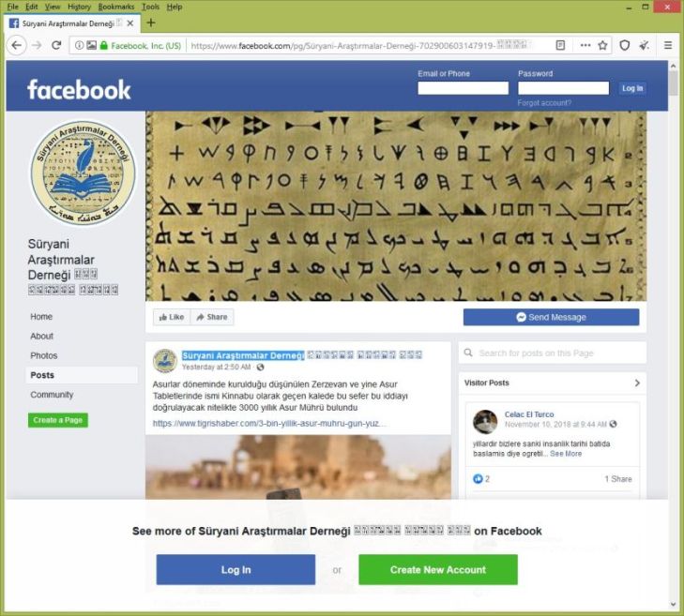Reload the page with the refresh icon
Image resolution: width=684 pixels, height=616 pixels.
pyautogui.click(x=56, y=45)
